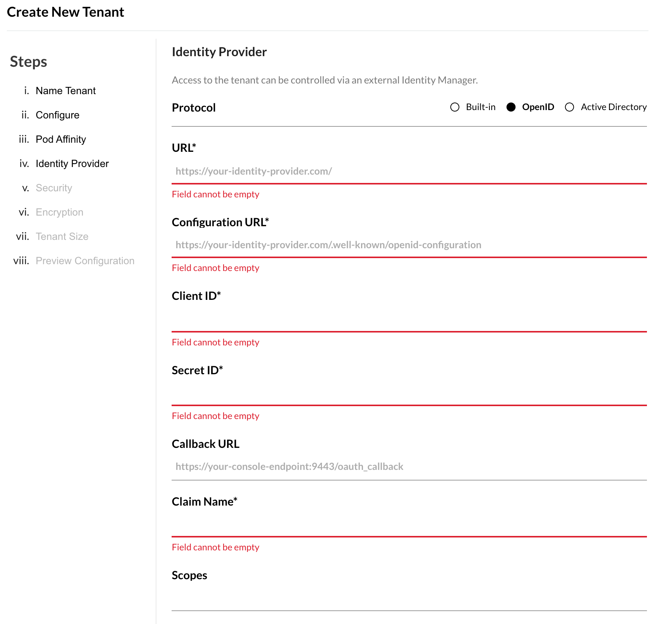Click the Callback URL input field
Screen dimensions: 672x624
[409, 466]
